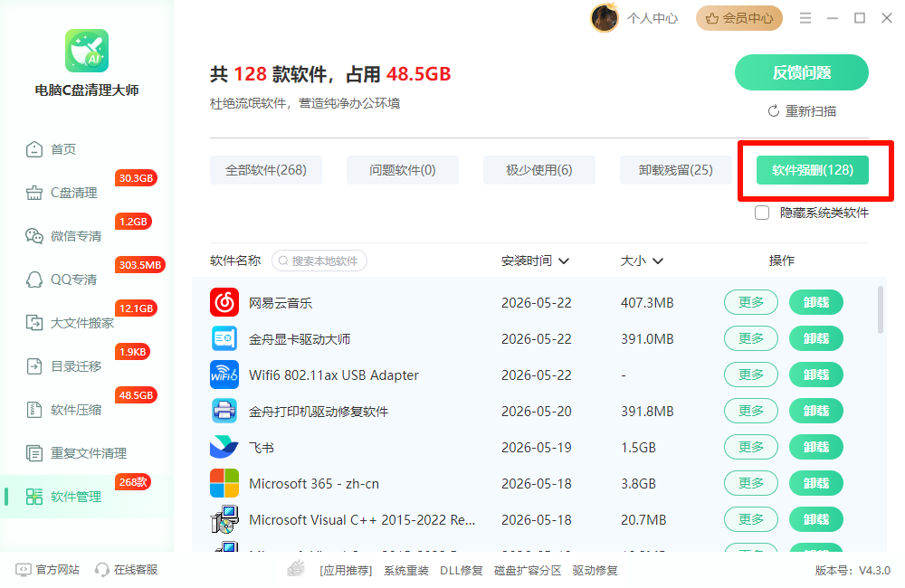Select the 软件管理 grid icon
The width and height of the screenshot is (905, 588).
pyautogui.click(x=34, y=497)
